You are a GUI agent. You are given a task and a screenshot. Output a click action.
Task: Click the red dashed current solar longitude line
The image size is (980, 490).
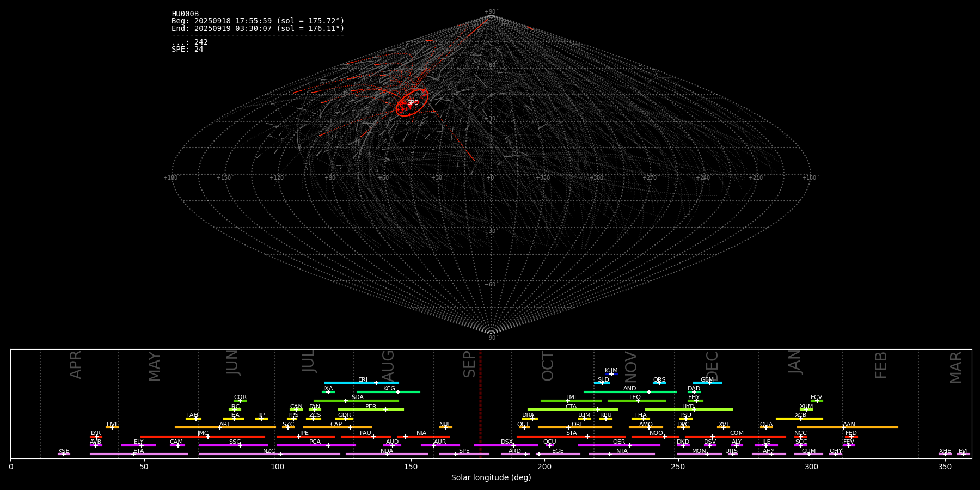pos(480,403)
